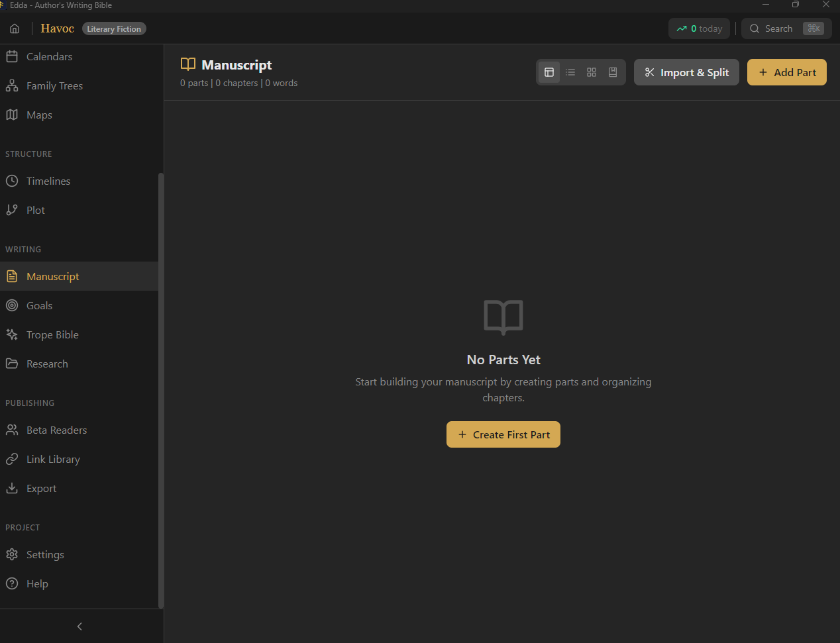Open Beta Readers in the sidebar

coord(79,430)
